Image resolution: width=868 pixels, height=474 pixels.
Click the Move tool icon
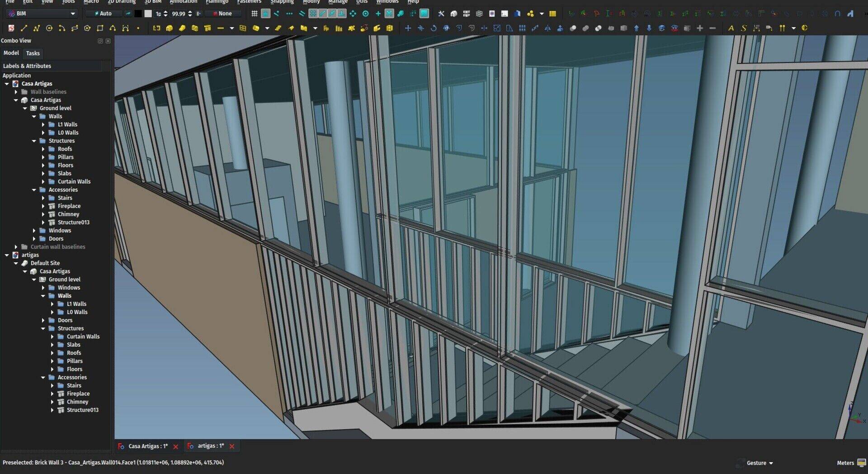[408, 28]
